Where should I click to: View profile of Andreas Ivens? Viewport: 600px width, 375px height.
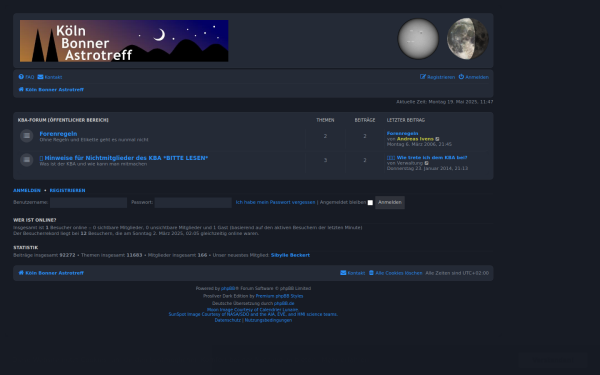[415, 139]
